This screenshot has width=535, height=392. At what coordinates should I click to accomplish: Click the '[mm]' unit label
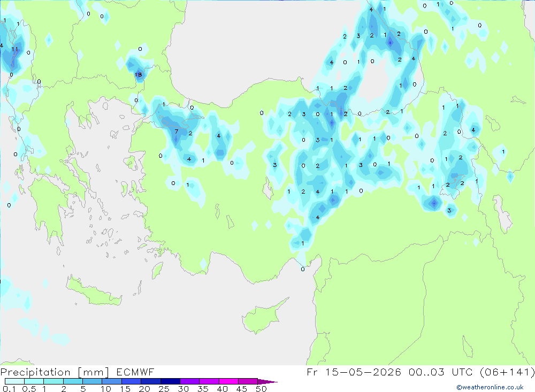(x=93, y=372)
